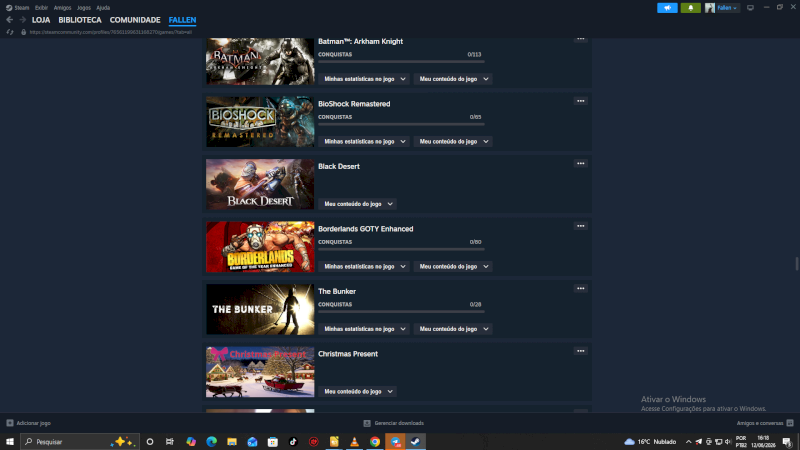Expand Meu conteúdo do jogo for The Bunker

coord(453,329)
